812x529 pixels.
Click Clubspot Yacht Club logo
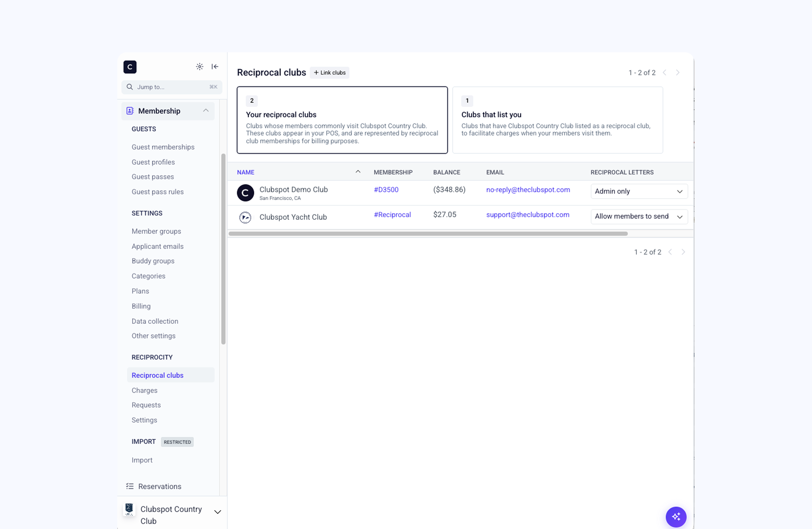(245, 217)
